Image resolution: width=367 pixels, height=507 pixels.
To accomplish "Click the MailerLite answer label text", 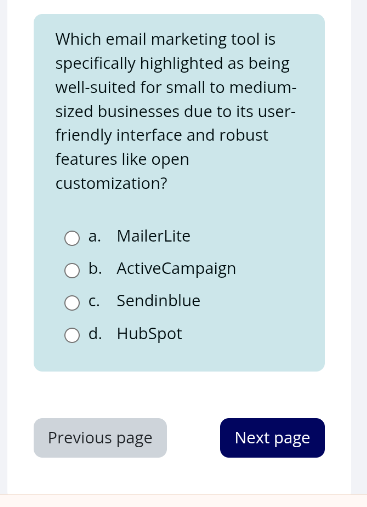I will (x=153, y=236).
